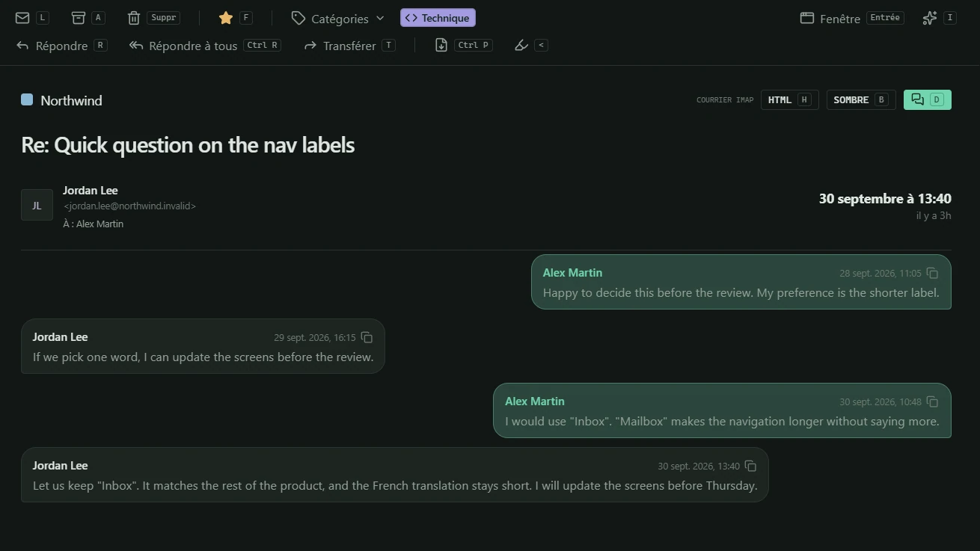Click Répondre à tous
This screenshot has height=551, width=980.
[204, 46]
